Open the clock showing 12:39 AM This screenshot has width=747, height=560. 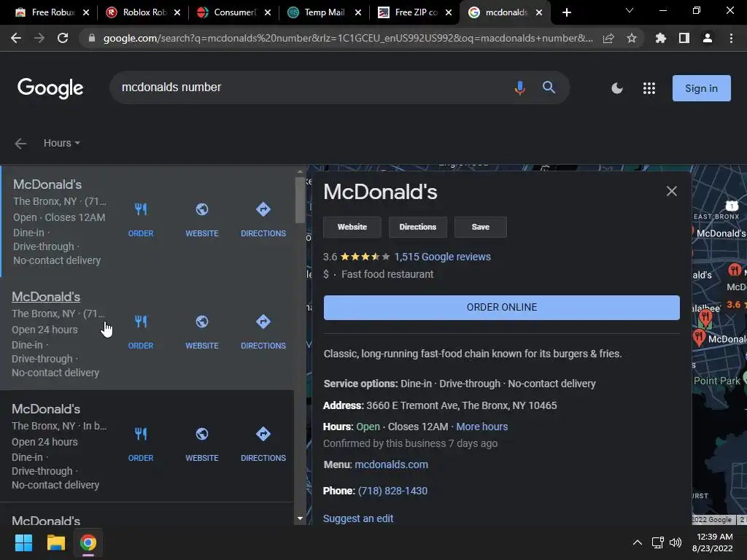coord(713,542)
